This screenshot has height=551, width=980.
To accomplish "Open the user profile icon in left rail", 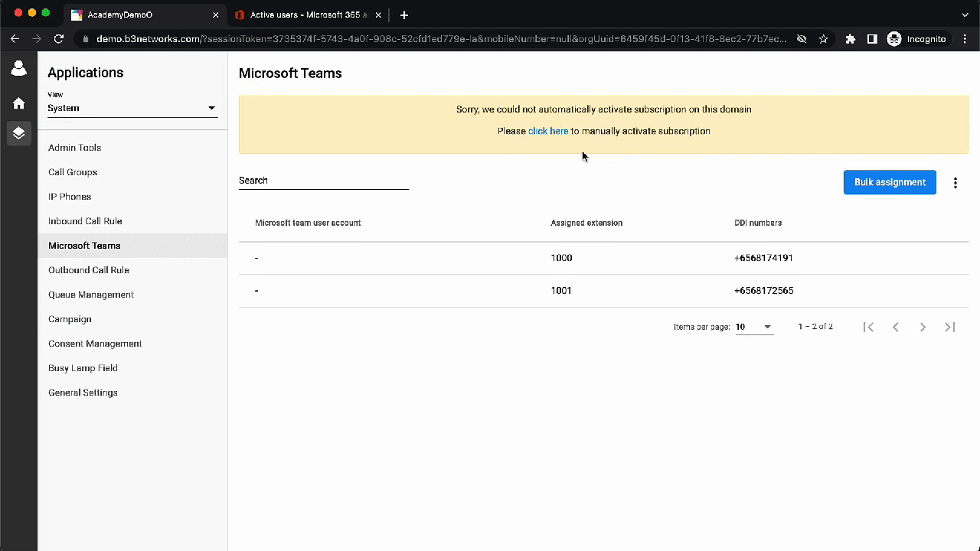I will point(18,69).
